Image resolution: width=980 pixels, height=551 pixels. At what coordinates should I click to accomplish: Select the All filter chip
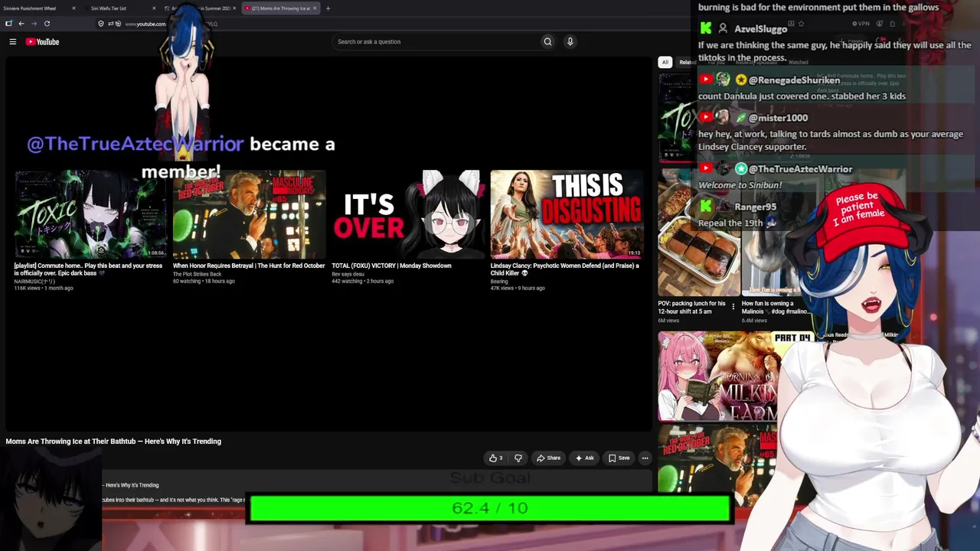pos(665,62)
